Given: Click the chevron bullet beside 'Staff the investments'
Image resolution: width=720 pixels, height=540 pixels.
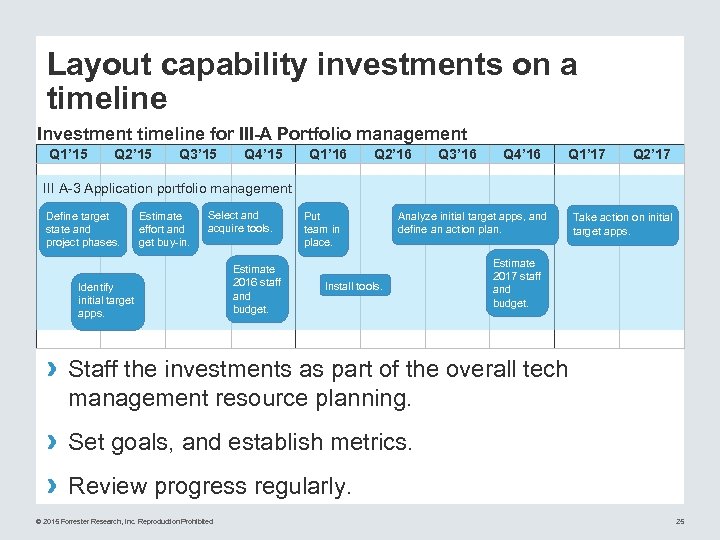Looking at the screenshot, I should pyautogui.click(x=54, y=369).
